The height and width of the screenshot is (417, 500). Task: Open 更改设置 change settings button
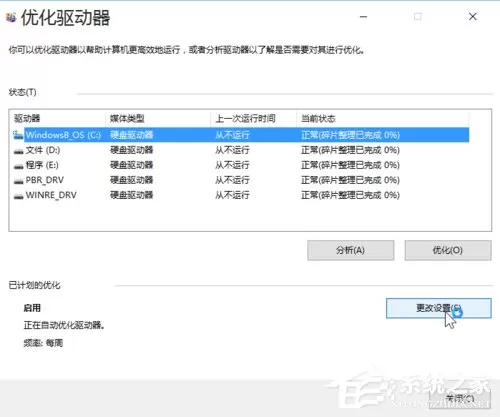tap(439, 308)
